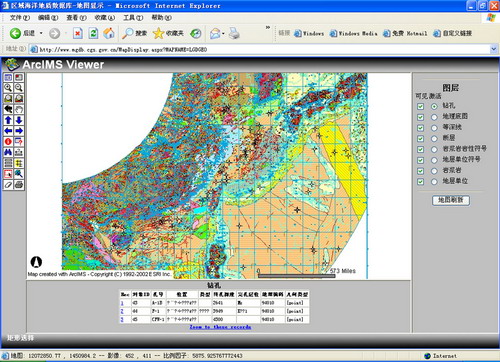Screen dimensions: 500x362
Task: Open the Windows Media links bar shortcut
Action: tap(353, 33)
